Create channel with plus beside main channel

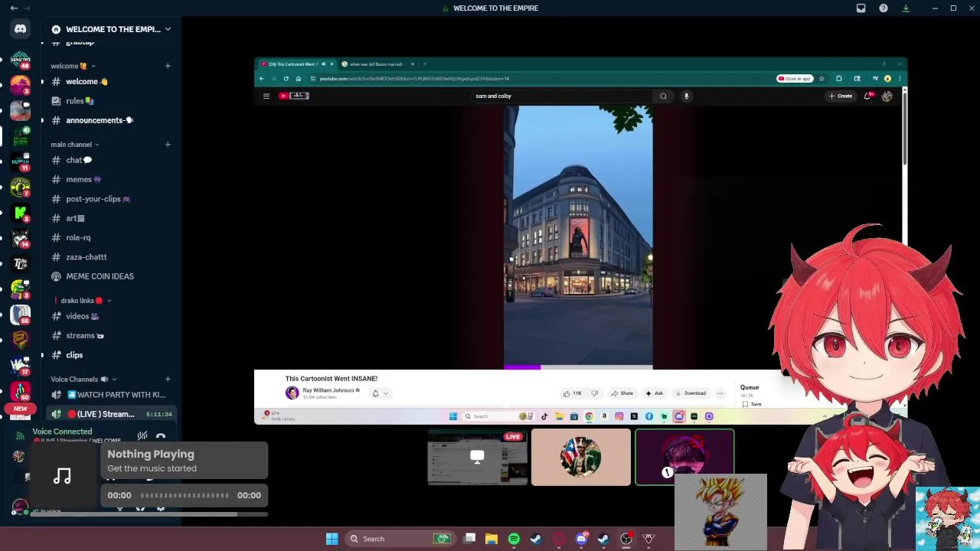(168, 144)
